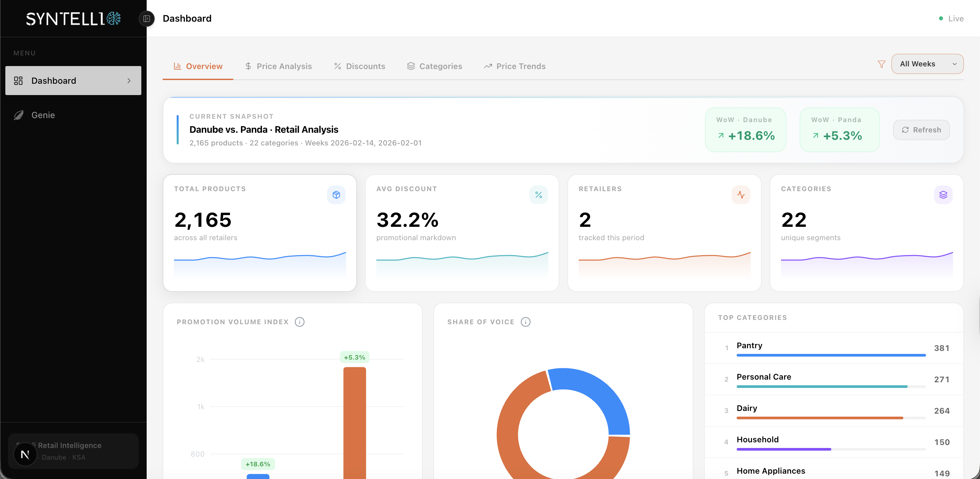
Task: Click the Personal Care category progress bar
Action: (831, 387)
